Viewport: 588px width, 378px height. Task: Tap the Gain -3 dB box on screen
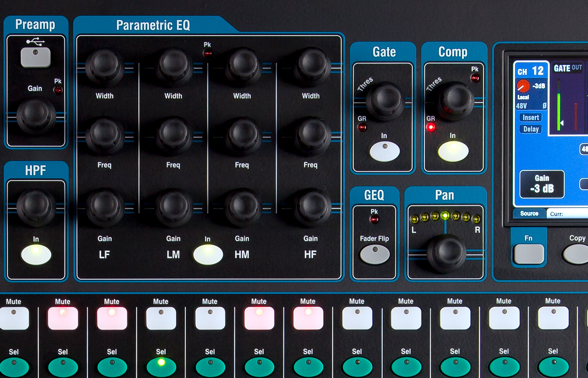pos(542,184)
